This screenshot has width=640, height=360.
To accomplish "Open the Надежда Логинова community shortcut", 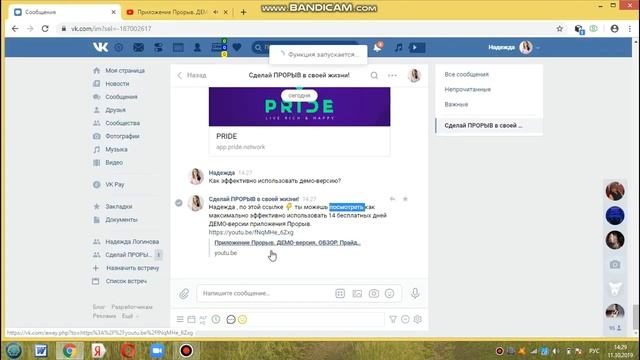I will pyautogui.click(x=132, y=242).
